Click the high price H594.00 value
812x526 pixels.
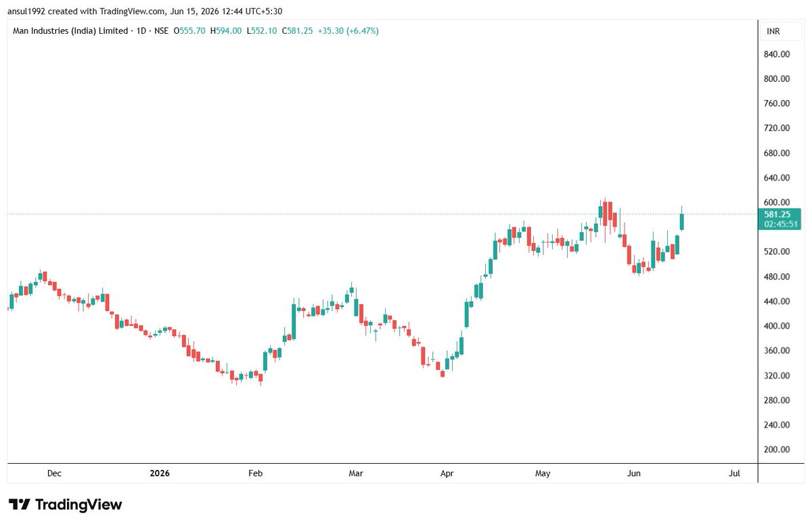pos(227,31)
